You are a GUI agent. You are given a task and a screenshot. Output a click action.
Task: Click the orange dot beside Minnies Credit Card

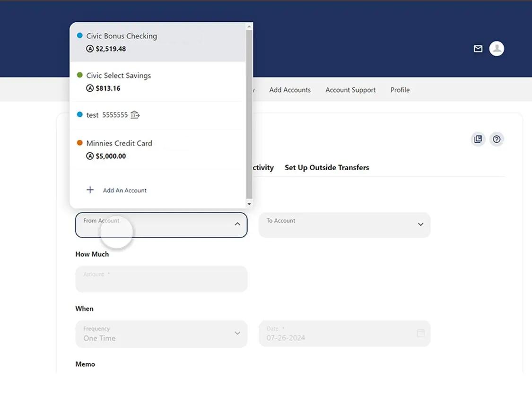pyautogui.click(x=79, y=143)
